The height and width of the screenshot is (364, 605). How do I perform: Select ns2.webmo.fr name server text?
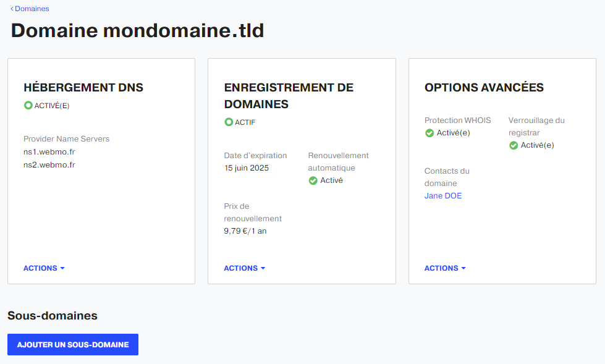pyautogui.click(x=49, y=165)
